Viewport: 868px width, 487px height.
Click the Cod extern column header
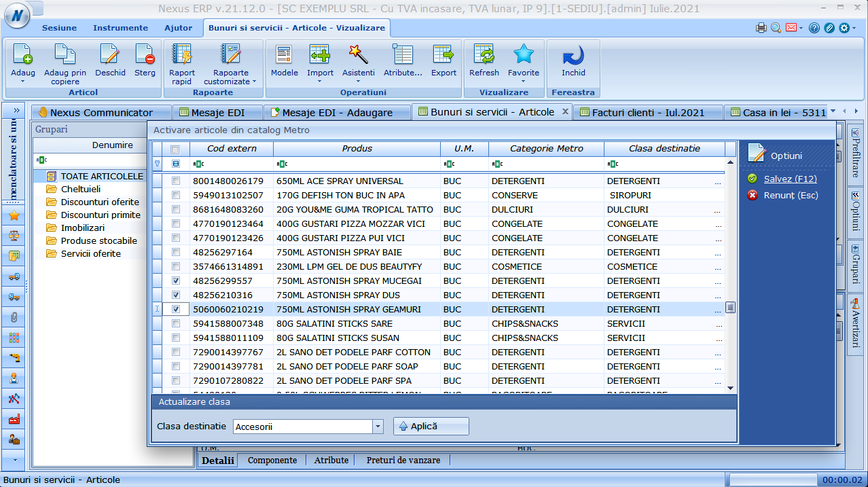(231, 149)
